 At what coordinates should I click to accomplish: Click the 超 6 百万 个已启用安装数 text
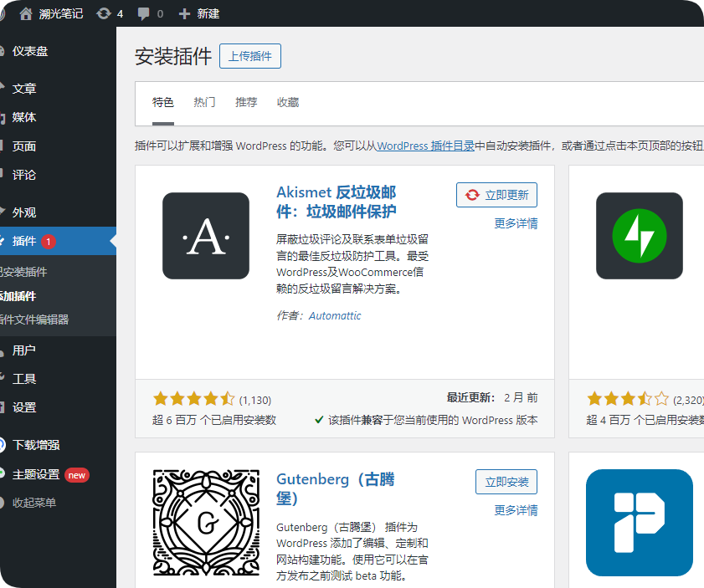pyautogui.click(x=214, y=420)
